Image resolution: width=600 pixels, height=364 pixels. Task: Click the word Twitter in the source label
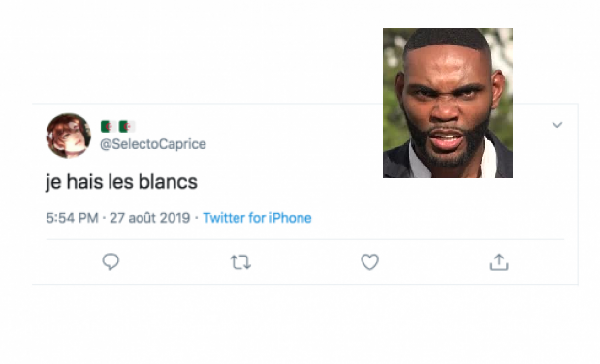pos(224,218)
